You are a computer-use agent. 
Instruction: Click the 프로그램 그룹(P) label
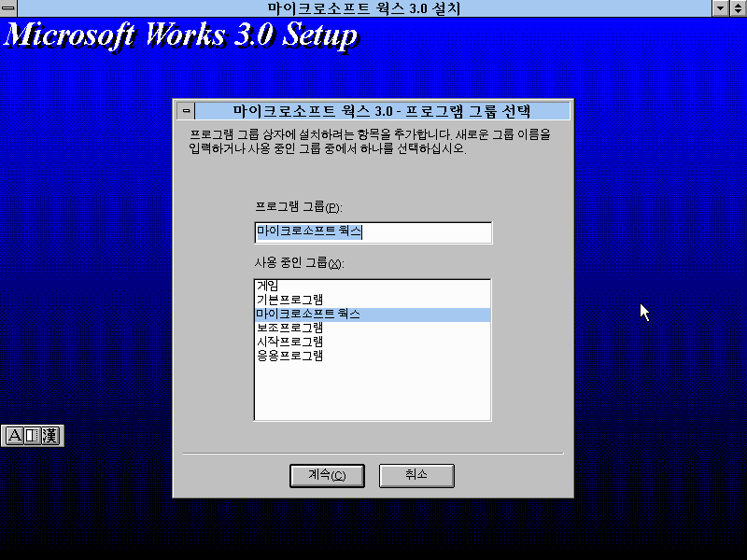(x=299, y=207)
